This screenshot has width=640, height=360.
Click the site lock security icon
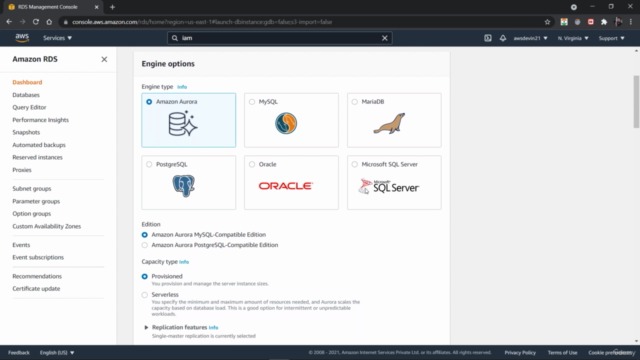click(65, 22)
